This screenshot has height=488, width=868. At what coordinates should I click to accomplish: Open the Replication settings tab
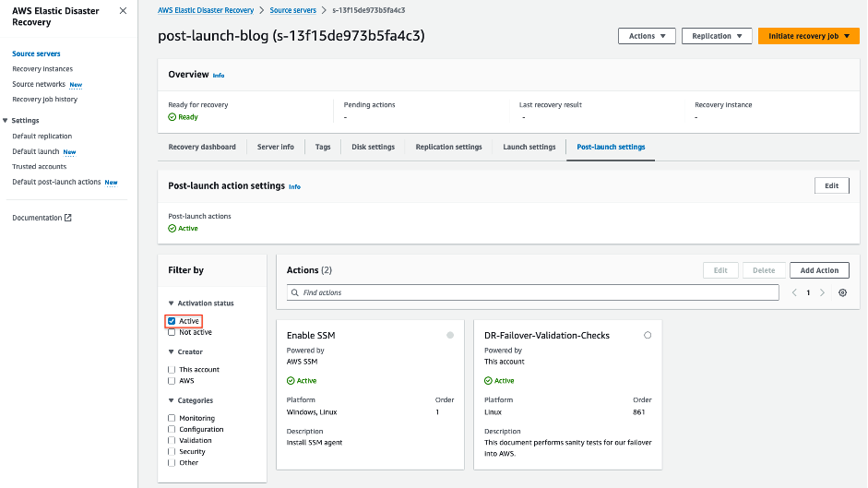(x=449, y=147)
